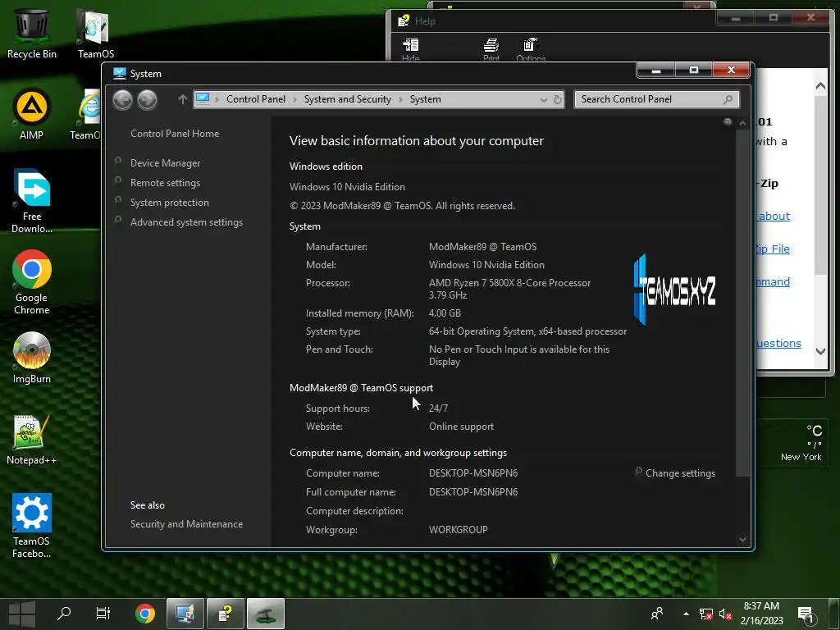Select the text 'AMD Ryzen 7 5800X 8-Core Processor'
Screen dimensions: 840x630
pyautogui.click(x=509, y=283)
